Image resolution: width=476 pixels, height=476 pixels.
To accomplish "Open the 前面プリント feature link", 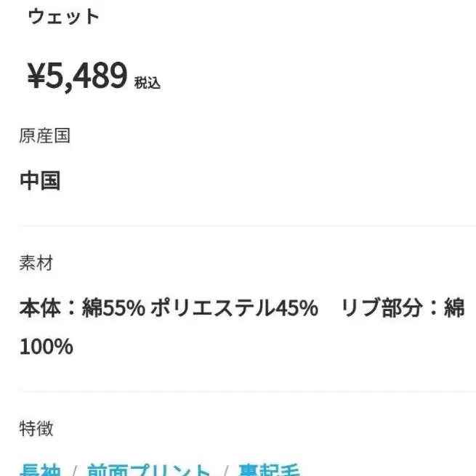I will 150,469.
